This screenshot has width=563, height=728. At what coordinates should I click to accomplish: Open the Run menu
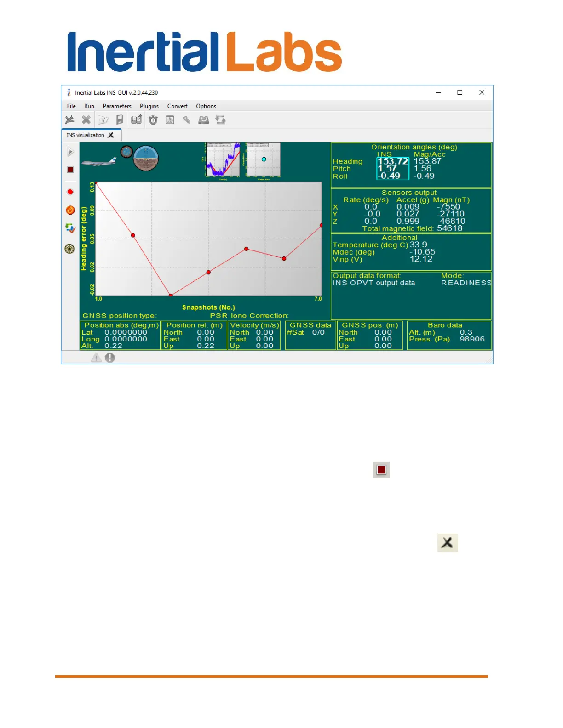pyautogui.click(x=89, y=106)
